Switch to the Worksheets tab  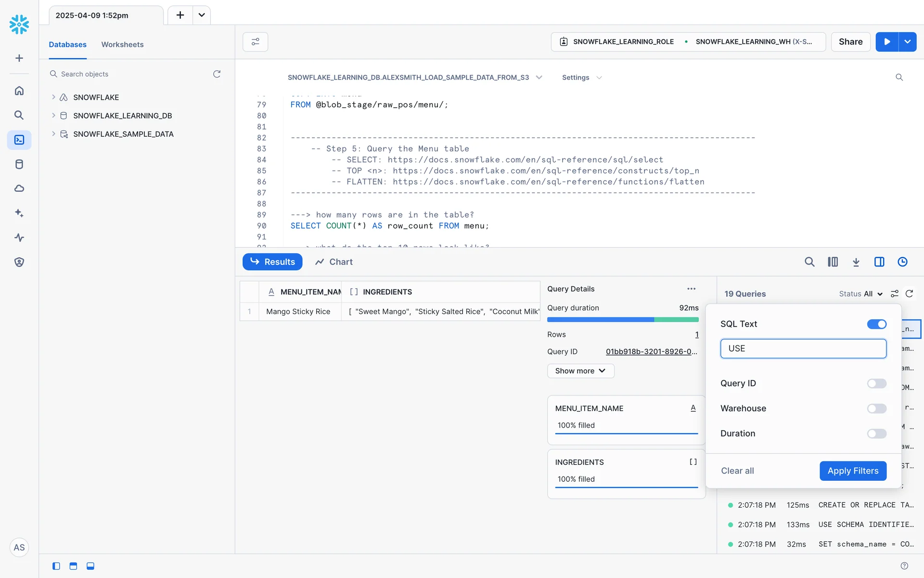tap(122, 44)
